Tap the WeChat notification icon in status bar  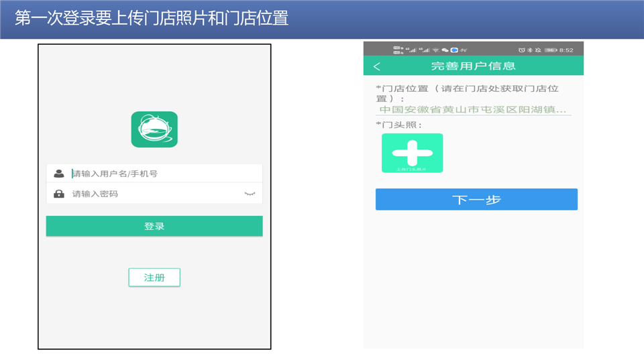point(445,50)
